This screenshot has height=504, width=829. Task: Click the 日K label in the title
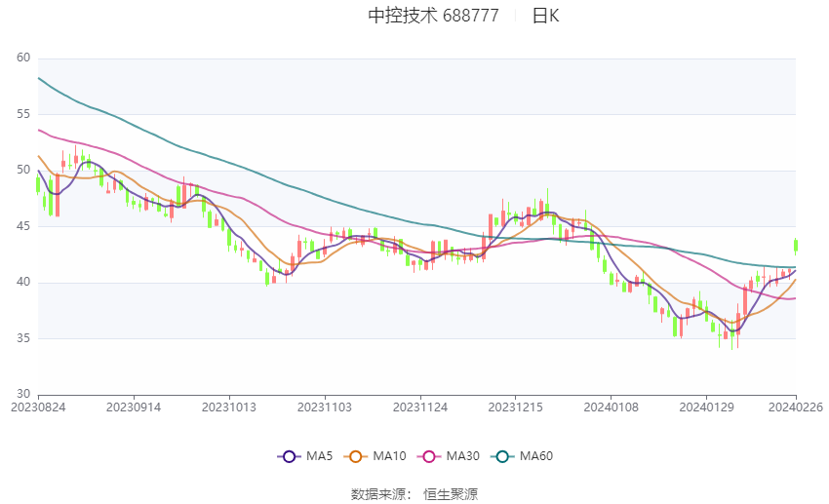(x=545, y=16)
